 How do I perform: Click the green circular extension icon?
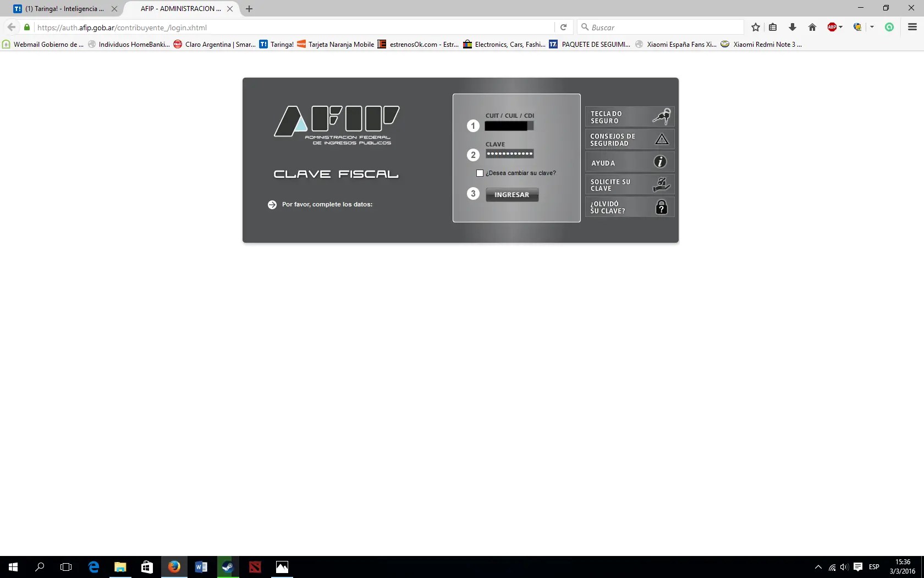point(889,27)
